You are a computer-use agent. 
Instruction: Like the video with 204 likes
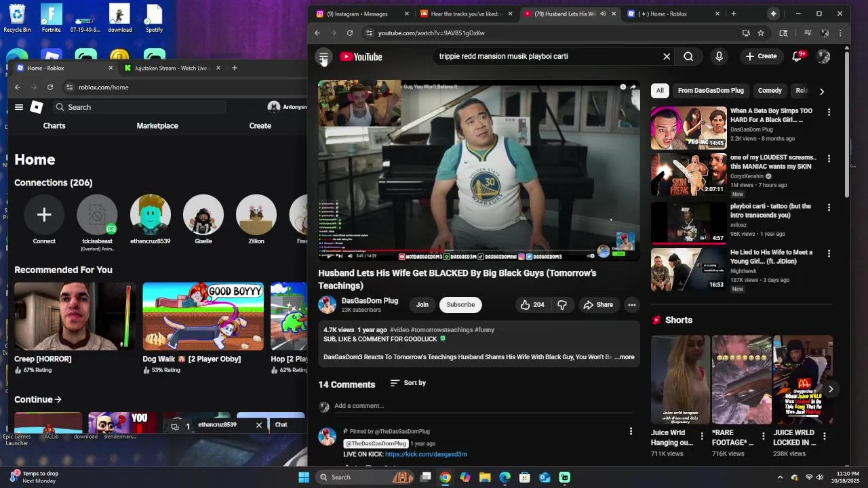click(x=532, y=305)
